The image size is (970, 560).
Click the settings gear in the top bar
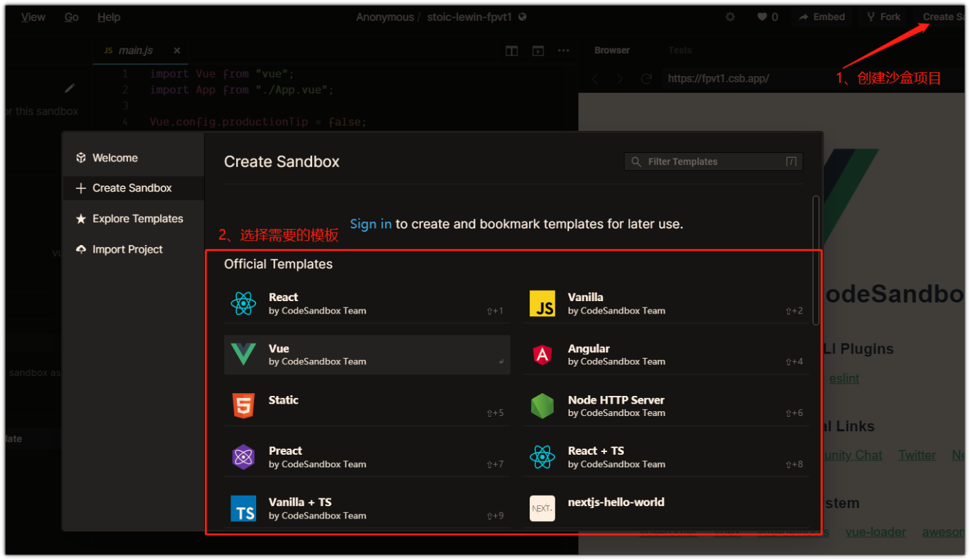point(730,17)
